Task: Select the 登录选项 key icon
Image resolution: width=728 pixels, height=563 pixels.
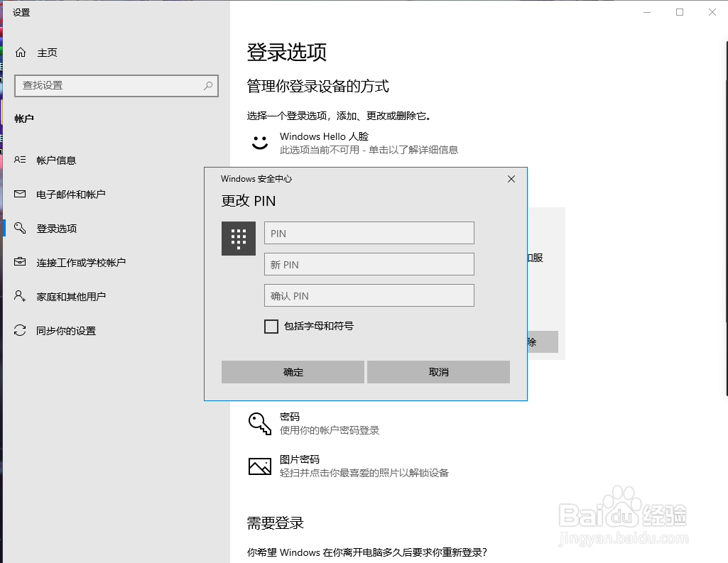Action: (21, 228)
